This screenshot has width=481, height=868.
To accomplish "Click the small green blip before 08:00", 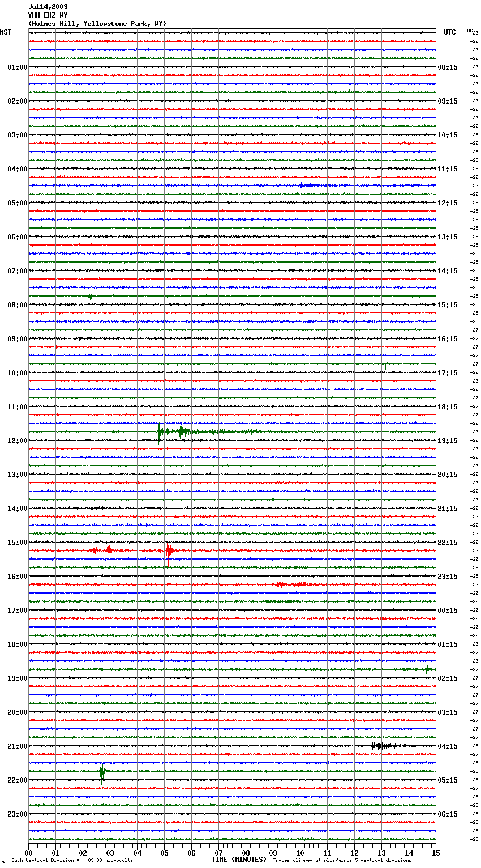I will 91,296.
